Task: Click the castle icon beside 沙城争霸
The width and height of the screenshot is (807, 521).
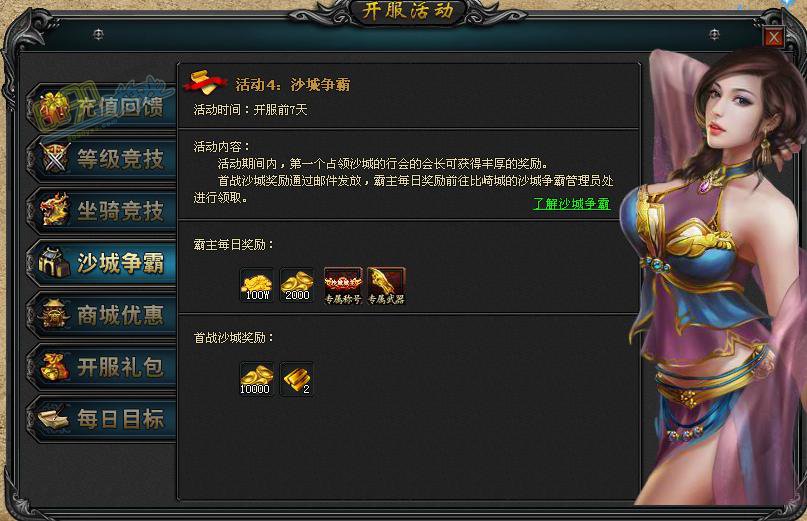Action: click(x=55, y=263)
